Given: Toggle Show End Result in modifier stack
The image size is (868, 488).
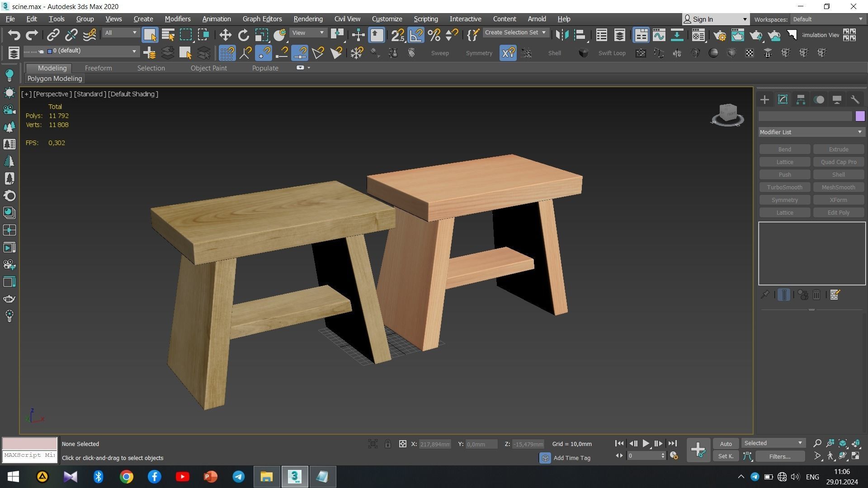Looking at the screenshot, I should tap(784, 295).
